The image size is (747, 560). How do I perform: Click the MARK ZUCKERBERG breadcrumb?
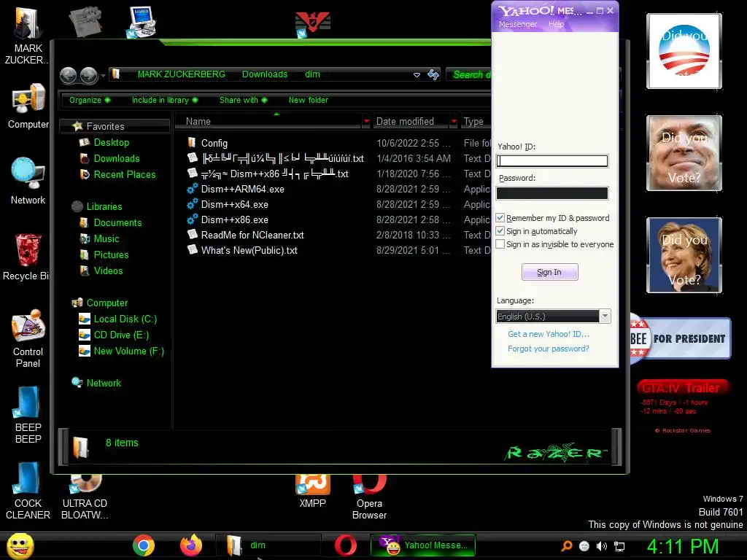(x=182, y=74)
